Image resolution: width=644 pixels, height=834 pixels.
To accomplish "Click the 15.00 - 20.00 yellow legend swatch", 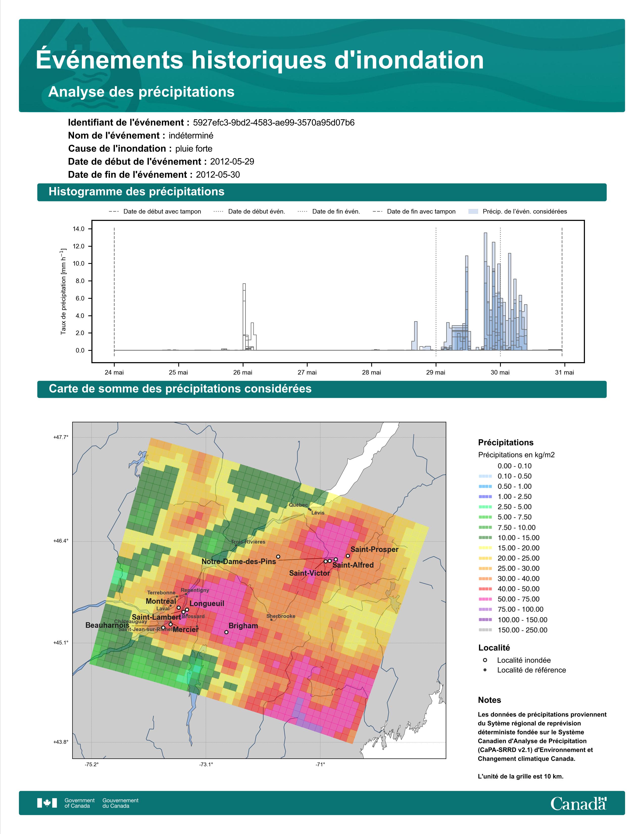I will coord(485,548).
